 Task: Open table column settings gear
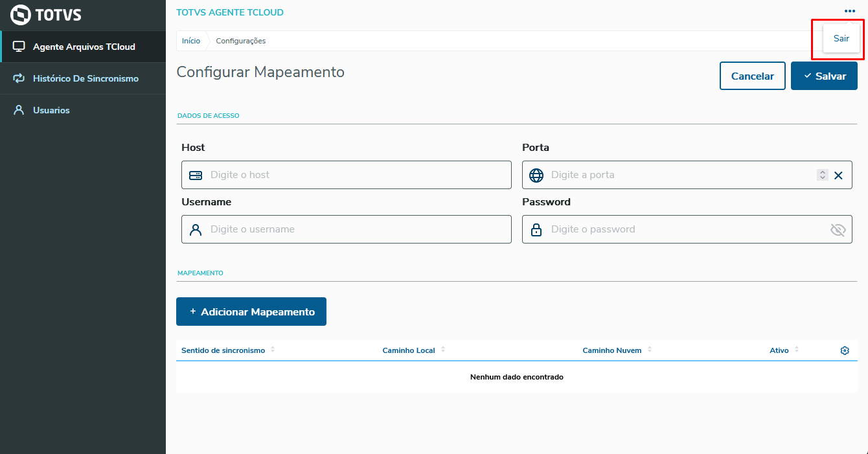[x=845, y=350]
